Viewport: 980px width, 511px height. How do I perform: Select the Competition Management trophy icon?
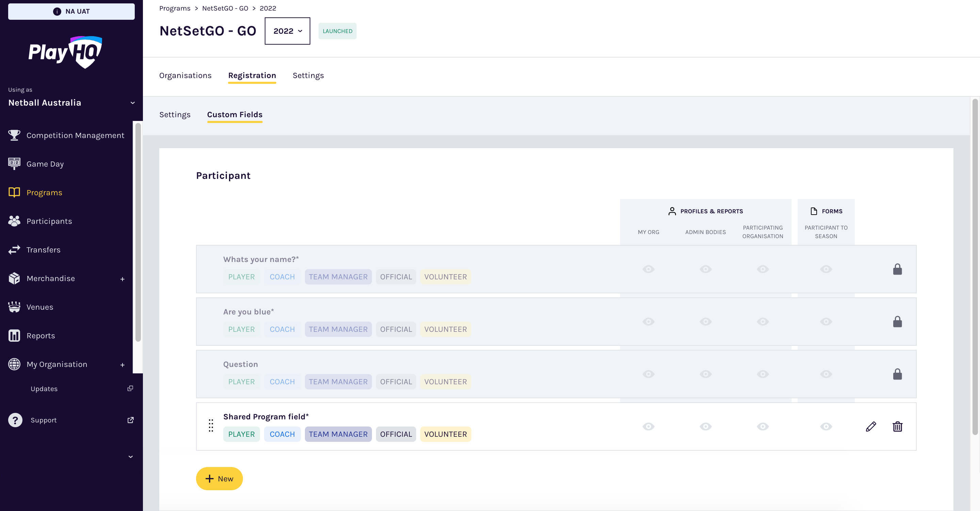pos(14,135)
